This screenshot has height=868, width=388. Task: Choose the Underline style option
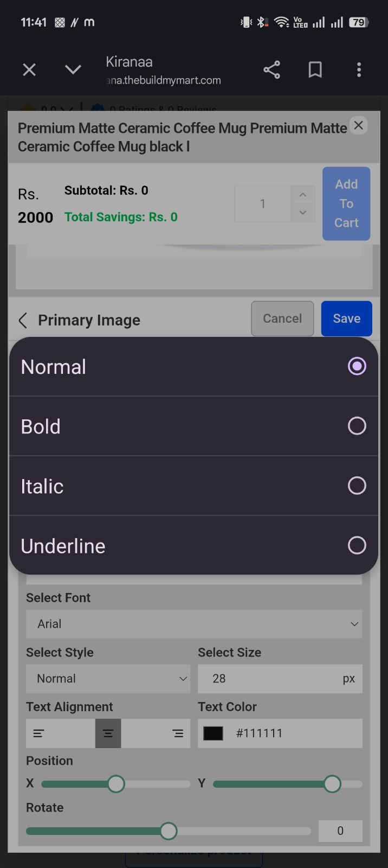[194, 546]
